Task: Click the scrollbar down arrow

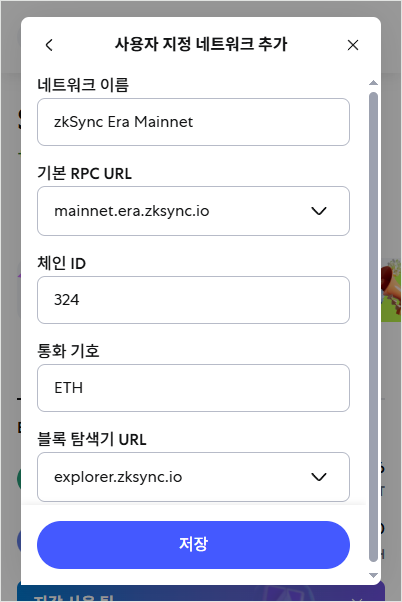Action: point(373,575)
